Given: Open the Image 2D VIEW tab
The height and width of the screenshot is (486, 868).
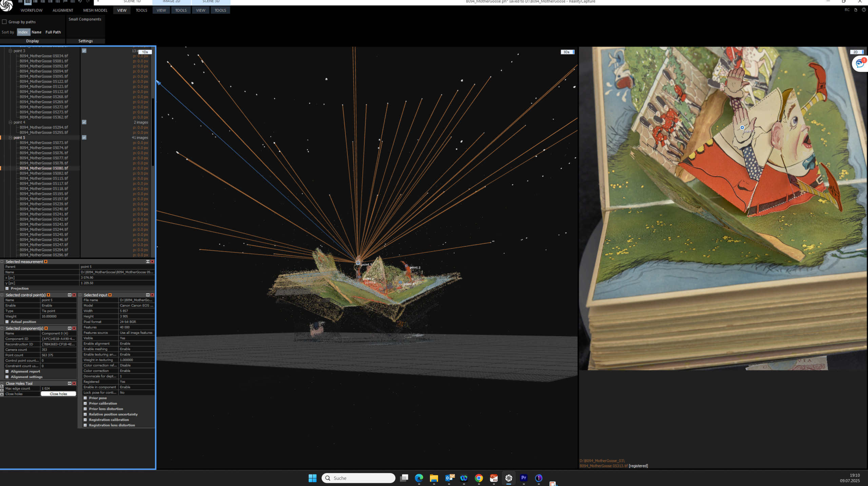Looking at the screenshot, I should [x=161, y=10].
